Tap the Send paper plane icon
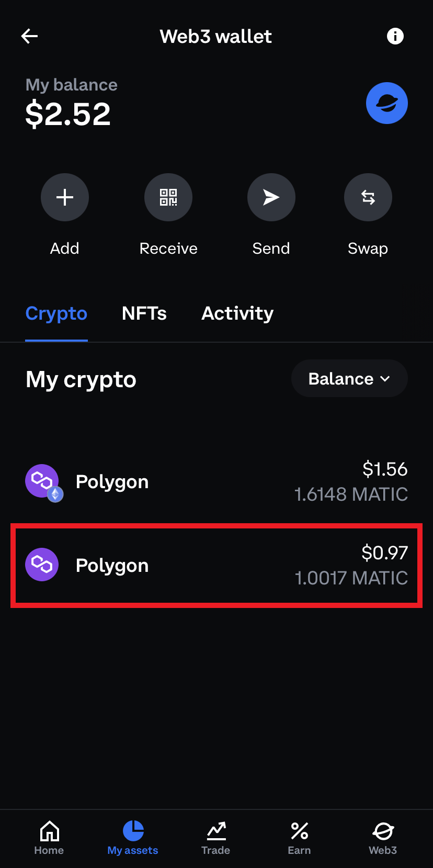The width and height of the screenshot is (433, 868). point(271,197)
